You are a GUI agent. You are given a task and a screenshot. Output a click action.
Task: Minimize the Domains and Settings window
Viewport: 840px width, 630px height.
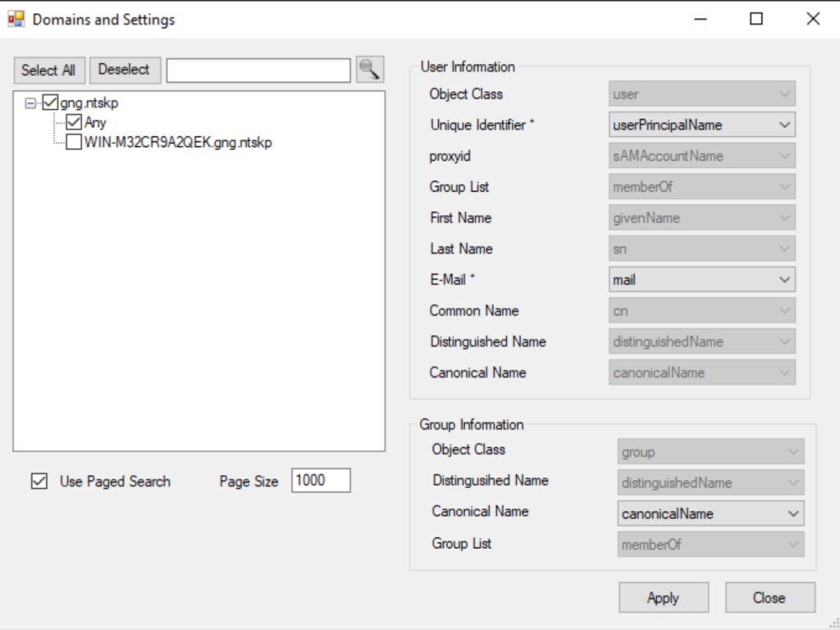tap(701, 20)
